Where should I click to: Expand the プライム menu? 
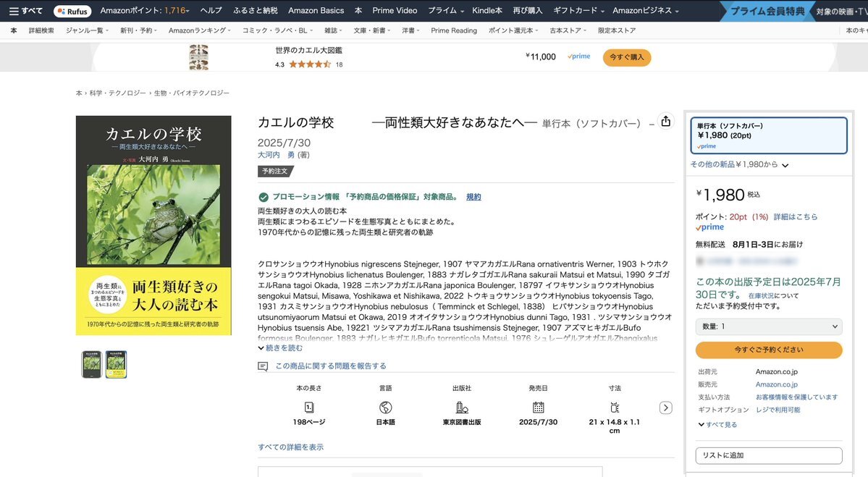pos(446,11)
